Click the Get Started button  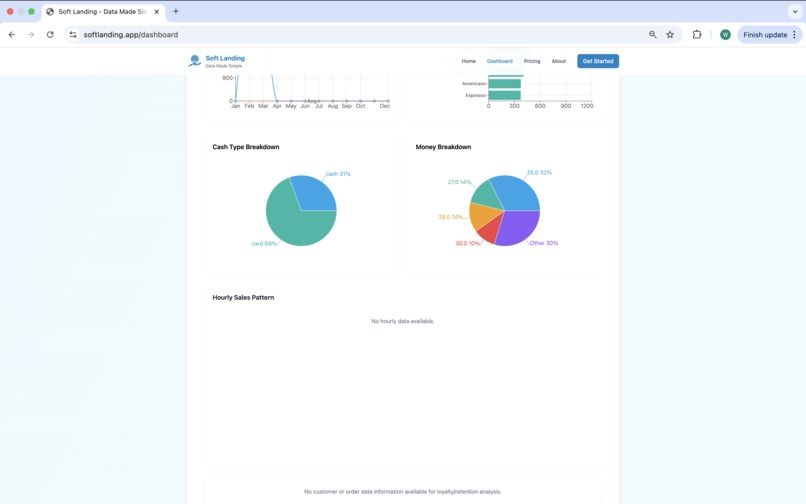click(x=598, y=61)
